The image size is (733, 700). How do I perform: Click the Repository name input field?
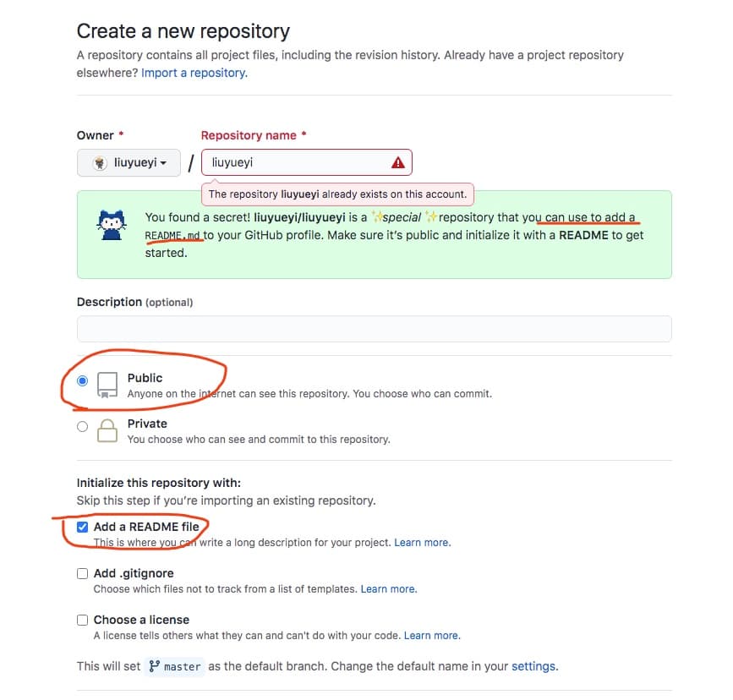pyautogui.click(x=307, y=162)
